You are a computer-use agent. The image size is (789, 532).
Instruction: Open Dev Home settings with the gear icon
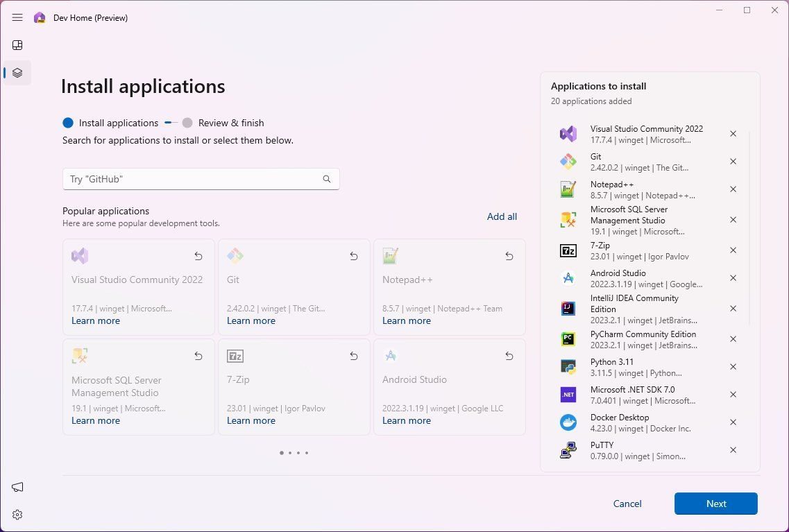[17, 514]
